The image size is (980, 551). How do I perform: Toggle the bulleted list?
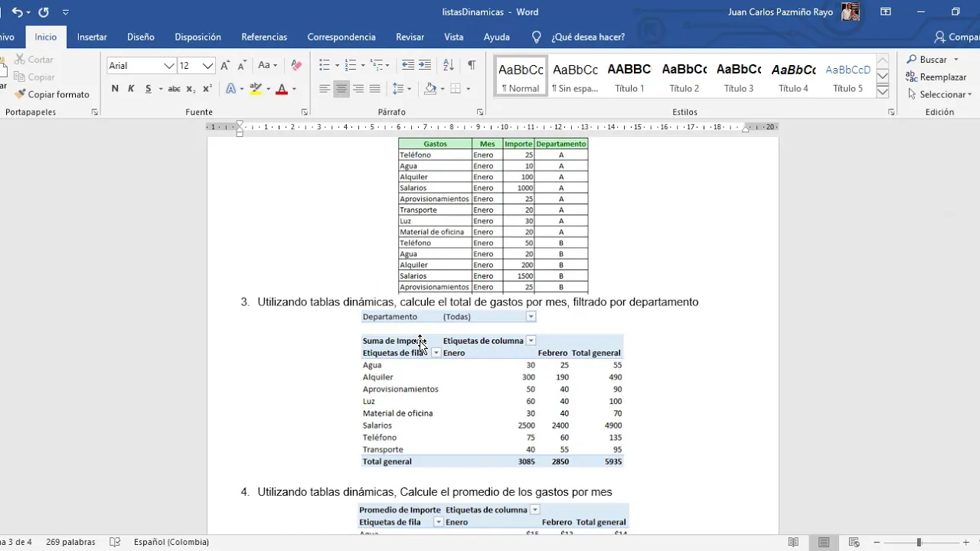pos(324,66)
